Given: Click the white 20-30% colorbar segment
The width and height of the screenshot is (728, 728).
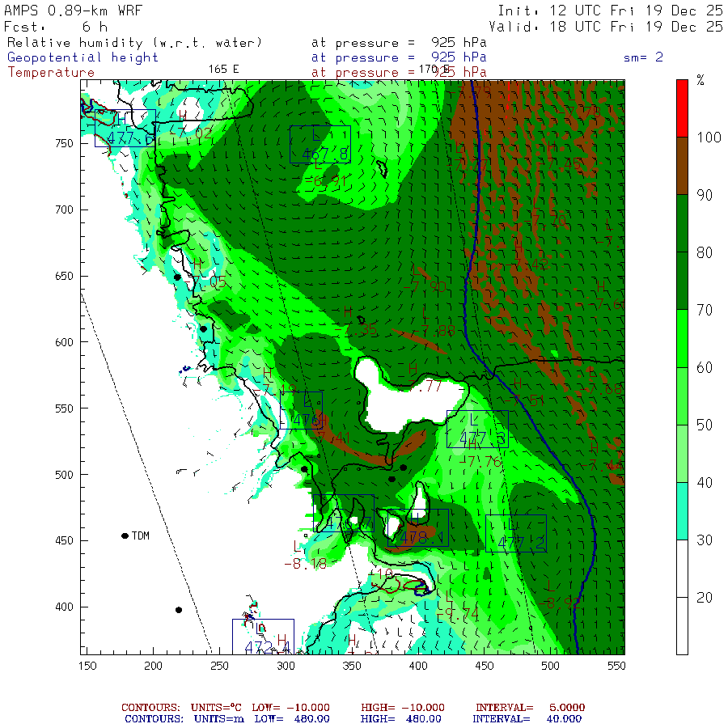Looking at the screenshot, I should [682, 569].
